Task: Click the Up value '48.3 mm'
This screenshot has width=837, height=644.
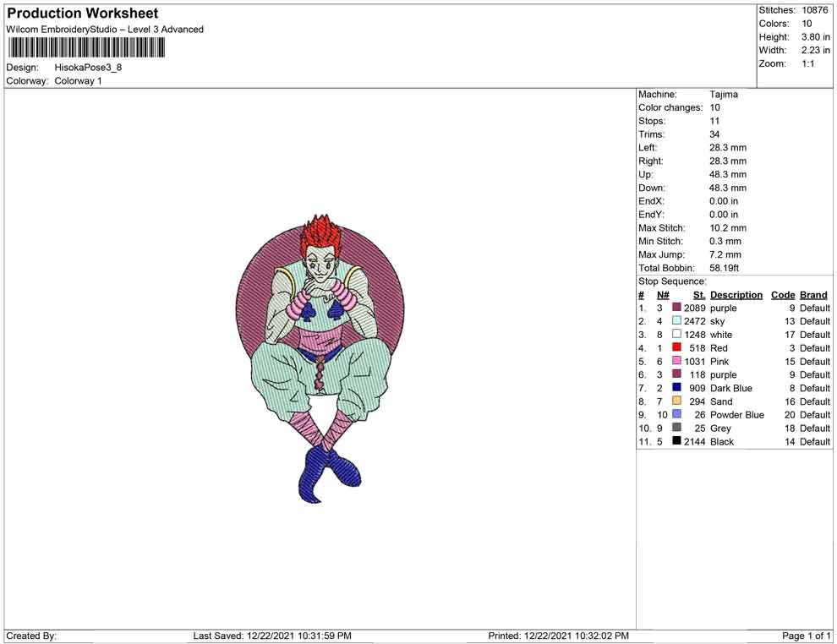Action: pos(728,174)
